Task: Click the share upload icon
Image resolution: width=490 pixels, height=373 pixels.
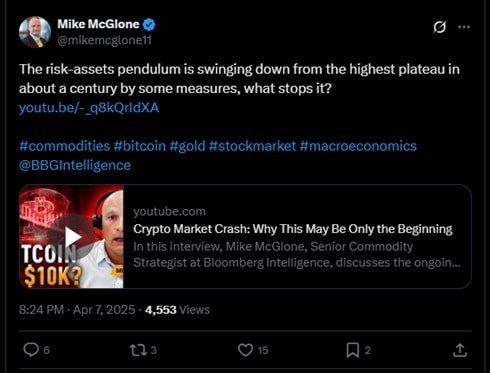Action: point(460,350)
